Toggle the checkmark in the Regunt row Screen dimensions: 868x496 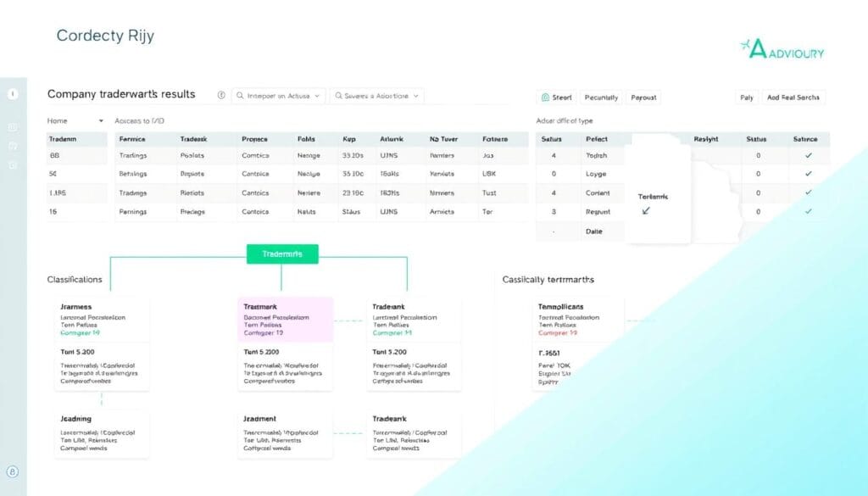click(x=808, y=211)
